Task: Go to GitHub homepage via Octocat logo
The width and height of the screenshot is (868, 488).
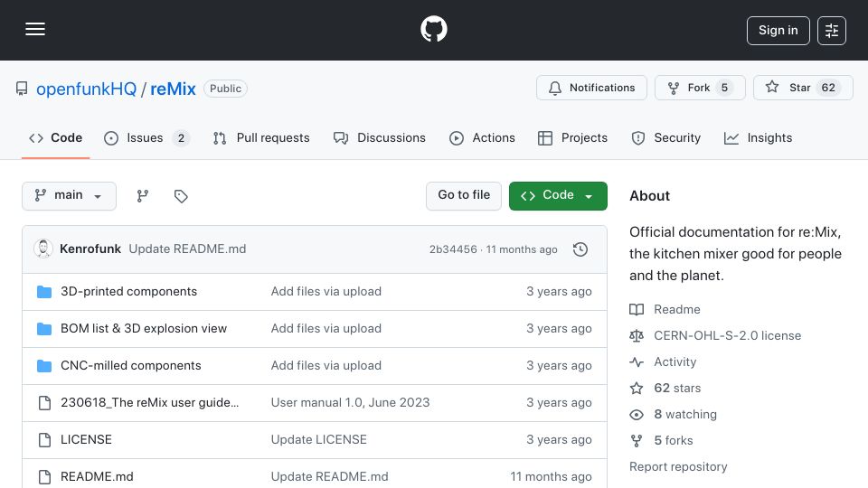Action: [x=433, y=29]
